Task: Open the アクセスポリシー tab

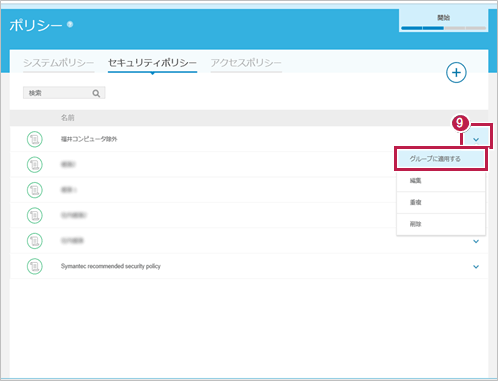Action: [x=246, y=63]
